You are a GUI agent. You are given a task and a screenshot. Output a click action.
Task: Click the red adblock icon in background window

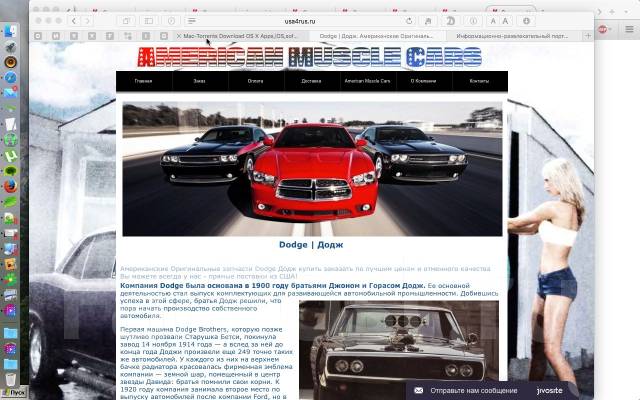(x=603, y=29)
